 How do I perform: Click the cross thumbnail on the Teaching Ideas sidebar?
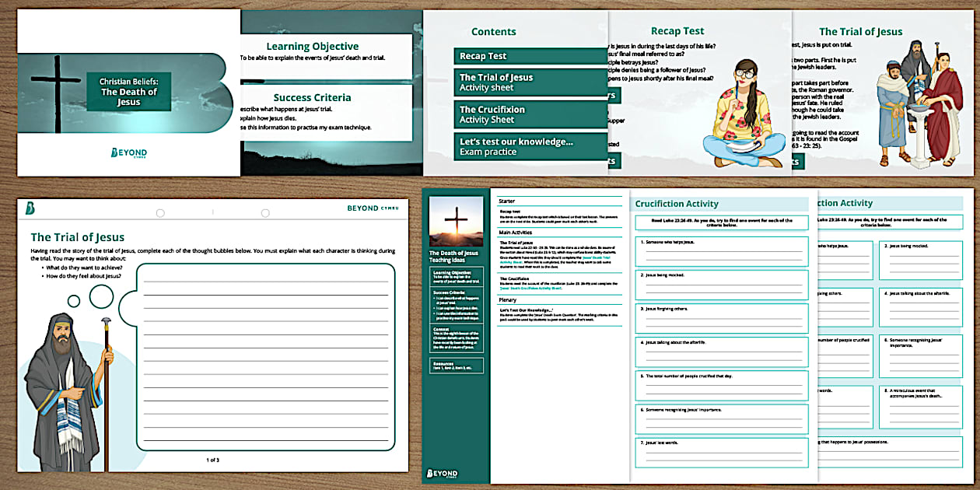pyautogui.click(x=456, y=221)
